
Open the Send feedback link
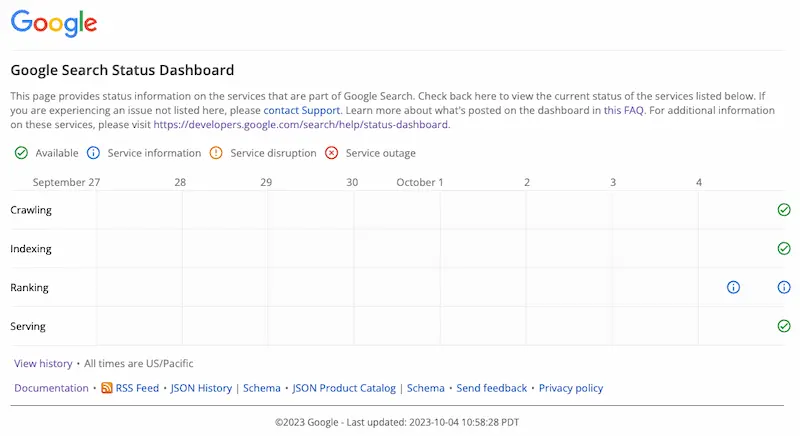pos(491,388)
